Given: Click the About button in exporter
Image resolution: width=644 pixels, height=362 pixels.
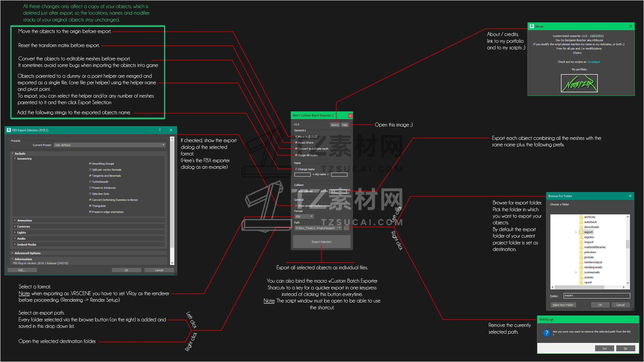Looking at the screenshot, I should [x=335, y=125].
